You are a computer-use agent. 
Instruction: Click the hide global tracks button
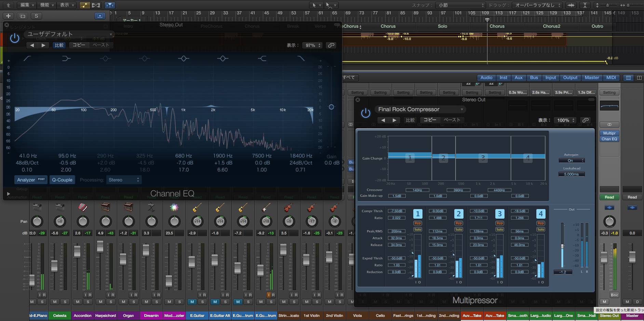click(x=100, y=16)
